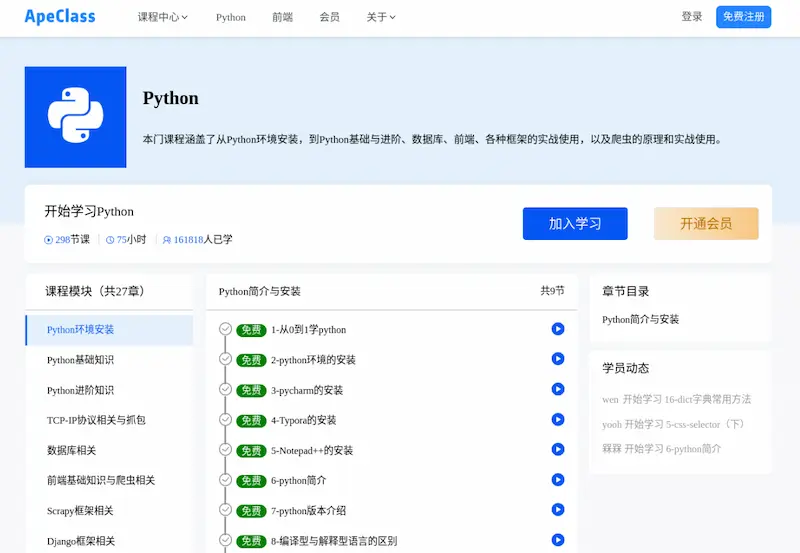Image resolution: width=800 pixels, height=553 pixels.
Task: Click the 开通会员 button
Action: coord(706,223)
